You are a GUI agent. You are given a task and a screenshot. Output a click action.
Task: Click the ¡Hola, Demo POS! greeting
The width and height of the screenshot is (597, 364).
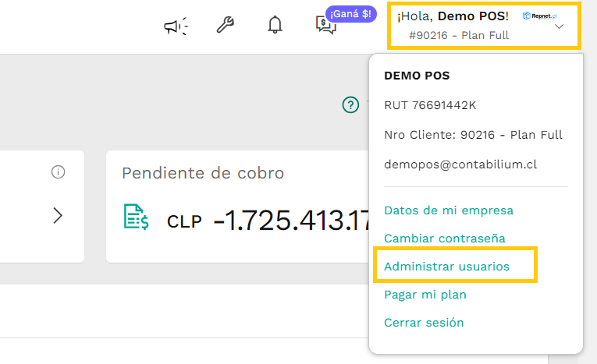pyautogui.click(x=453, y=16)
